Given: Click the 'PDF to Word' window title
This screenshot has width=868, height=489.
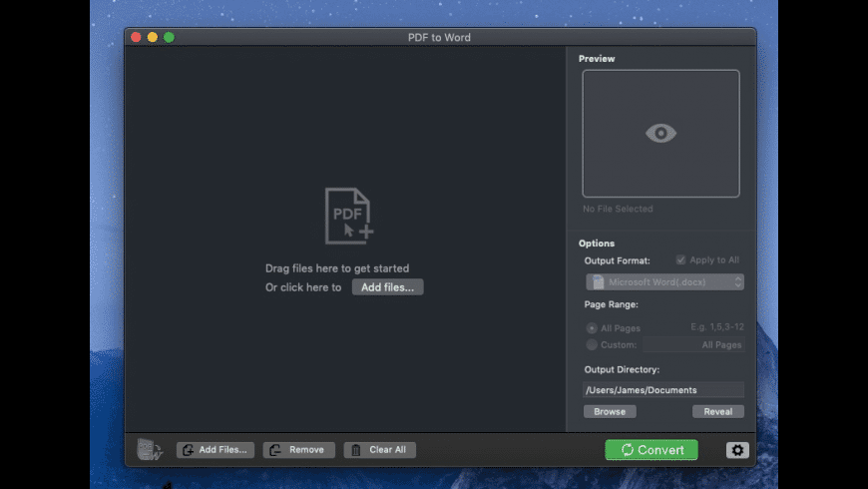Looking at the screenshot, I should [x=440, y=37].
